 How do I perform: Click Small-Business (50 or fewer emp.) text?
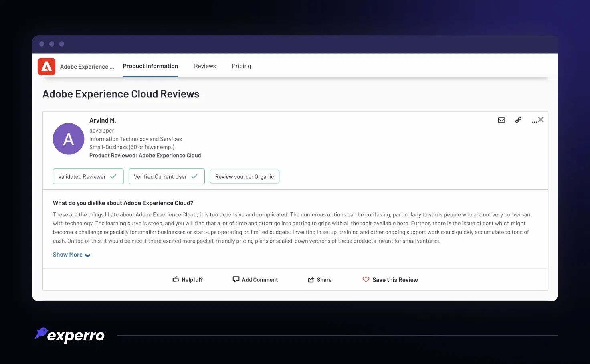[132, 147]
